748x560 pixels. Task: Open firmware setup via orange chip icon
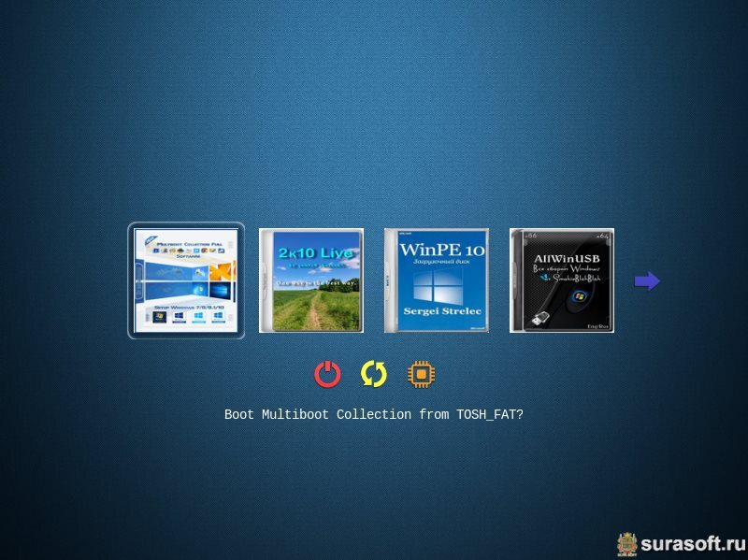(421, 374)
